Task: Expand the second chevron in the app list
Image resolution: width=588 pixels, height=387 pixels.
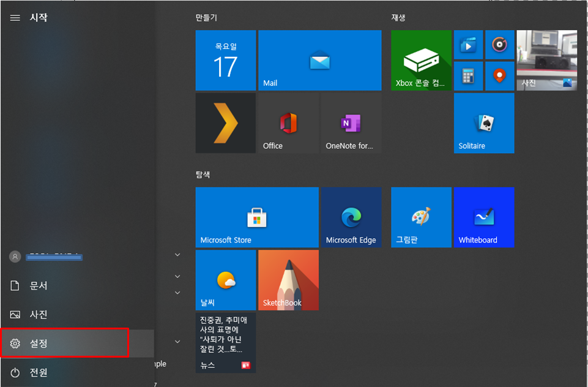Action: point(178,277)
